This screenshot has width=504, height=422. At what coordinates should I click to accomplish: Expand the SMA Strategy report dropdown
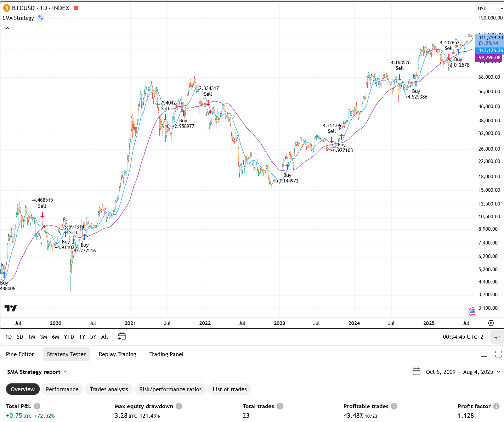click(37, 372)
